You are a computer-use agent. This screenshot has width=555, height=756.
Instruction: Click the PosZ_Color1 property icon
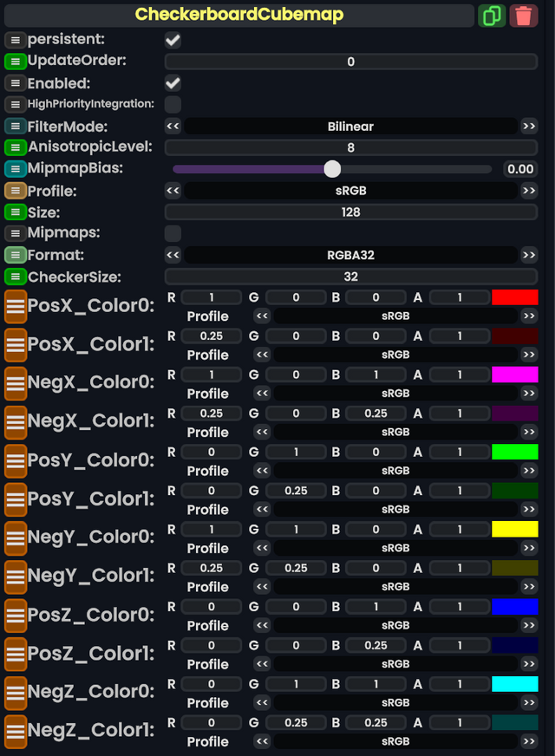coord(15,653)
